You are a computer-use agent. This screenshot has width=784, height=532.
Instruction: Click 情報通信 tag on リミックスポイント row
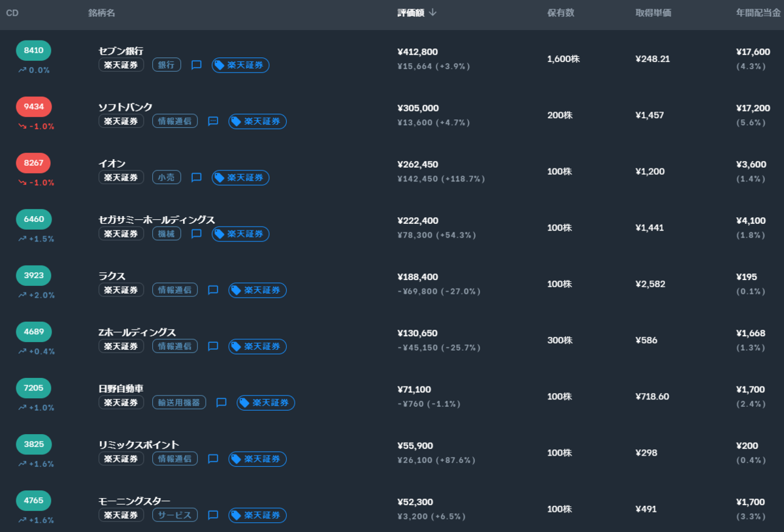(175, 459)
